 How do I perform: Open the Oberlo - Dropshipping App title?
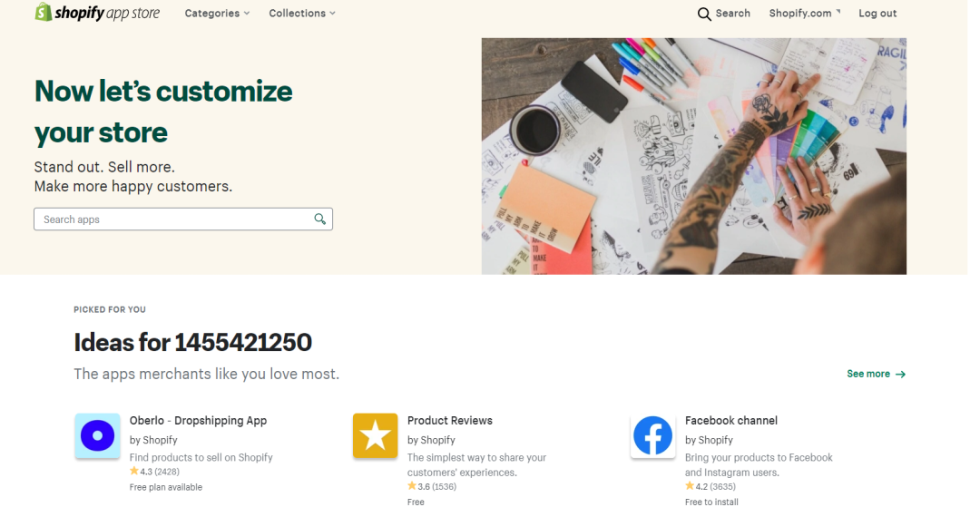[198, 421]
